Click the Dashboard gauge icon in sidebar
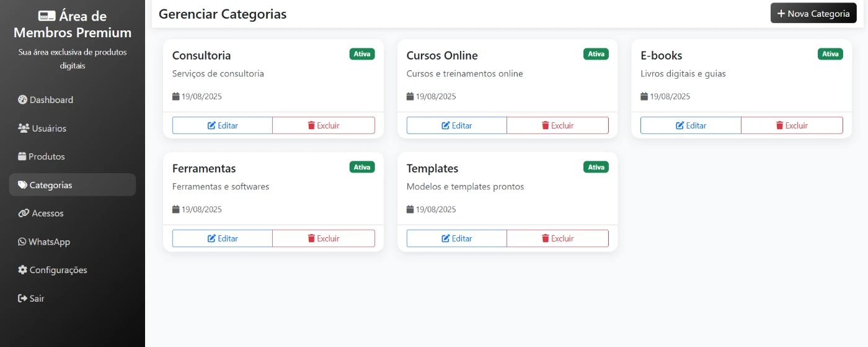Screen dimensions: 868x347 coord(23,100)
